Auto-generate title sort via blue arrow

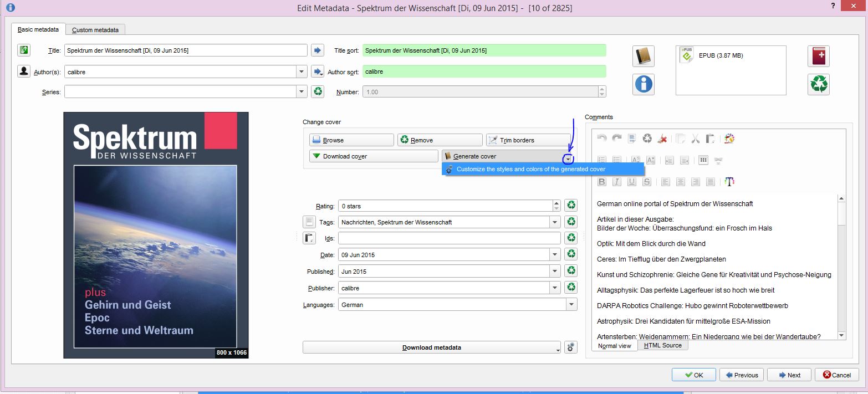318,50
